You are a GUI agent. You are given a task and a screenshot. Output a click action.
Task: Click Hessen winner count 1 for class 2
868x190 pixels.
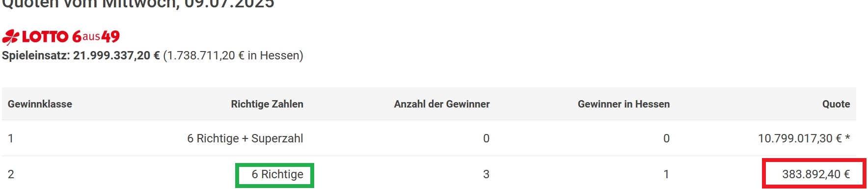pyautogui.click(x=666, y=174)
